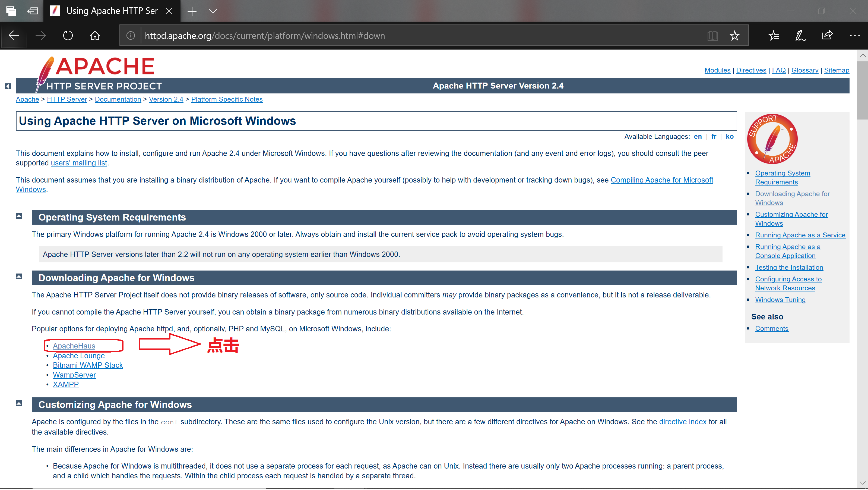
Task: Share the current page
Action: (827, 35)
